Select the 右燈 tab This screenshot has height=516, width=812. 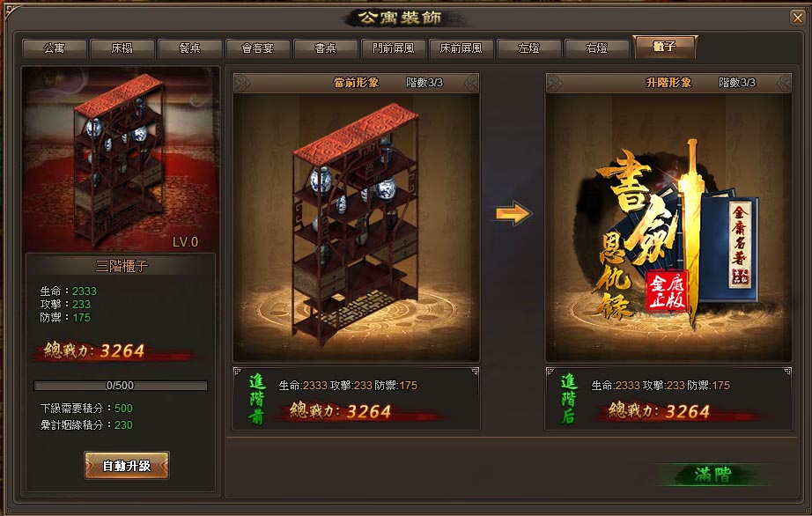(596, 48)
